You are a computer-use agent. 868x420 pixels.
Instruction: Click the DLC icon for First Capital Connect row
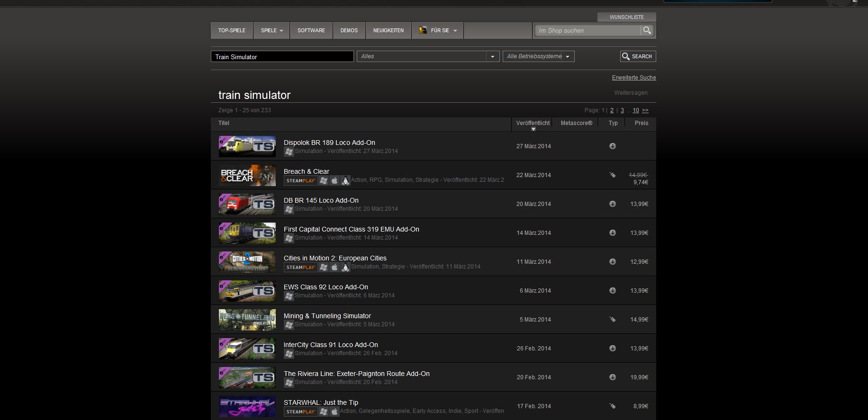coord(613,232)
